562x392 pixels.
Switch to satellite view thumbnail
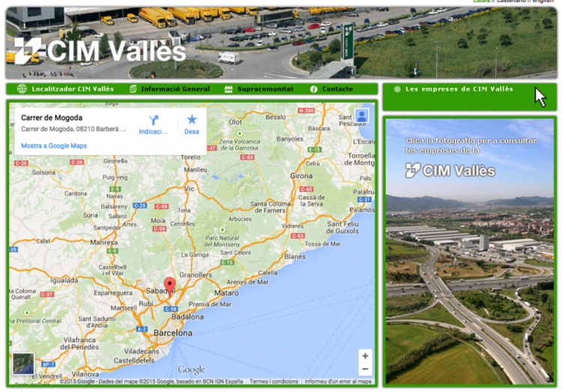[23, 364]
